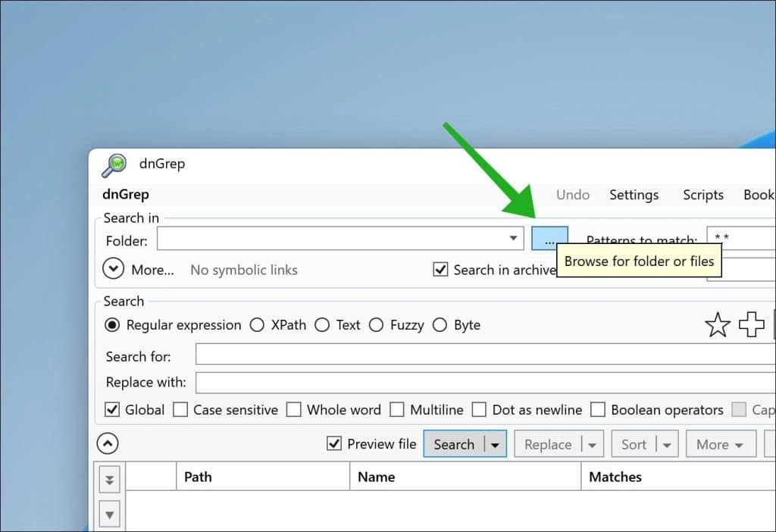Click 'No symbolic links' text
The image size is (776, 532).
point(244,270)
